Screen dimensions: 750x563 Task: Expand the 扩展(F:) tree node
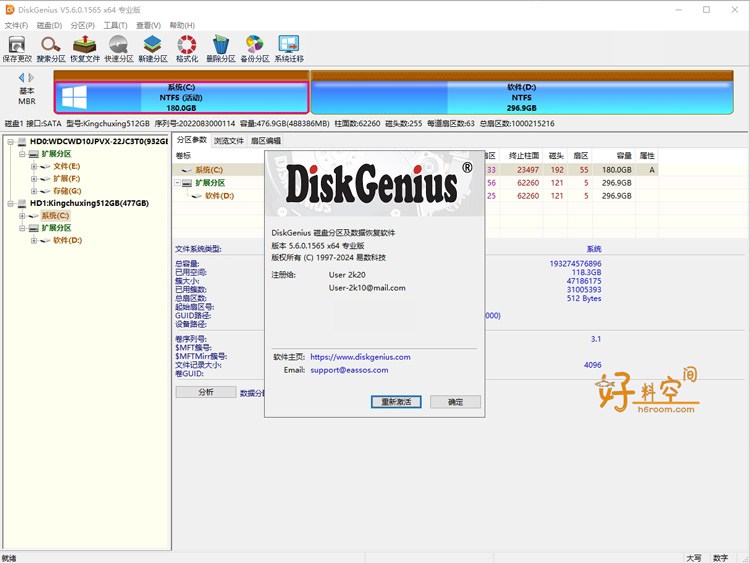coord(34,179)
